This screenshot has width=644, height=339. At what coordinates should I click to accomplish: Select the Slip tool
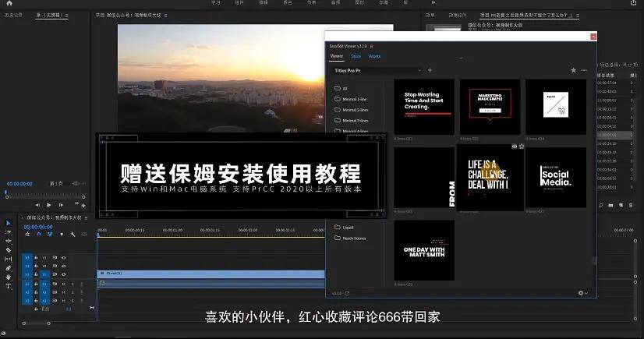click(9, 259)
